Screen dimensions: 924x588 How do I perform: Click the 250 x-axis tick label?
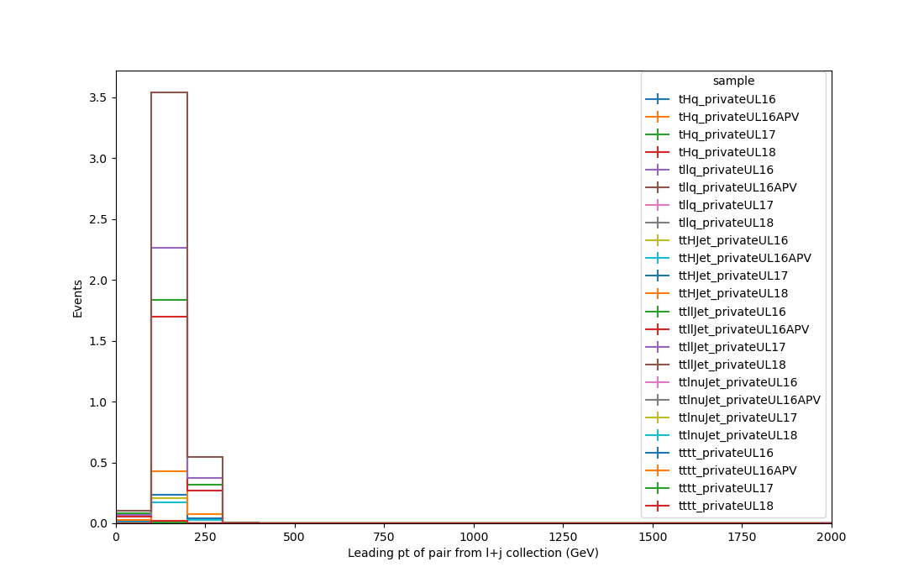click(205, 538)
